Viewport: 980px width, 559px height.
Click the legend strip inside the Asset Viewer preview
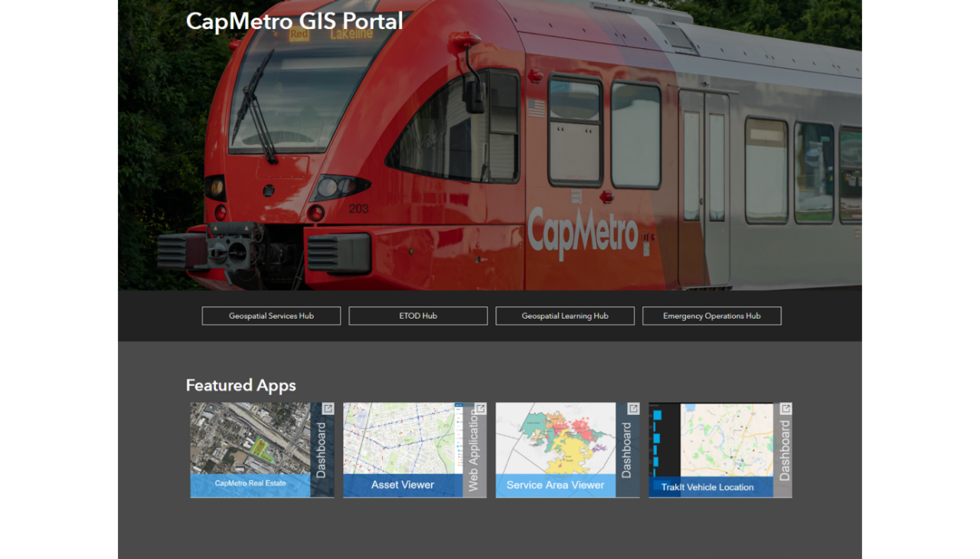coord(458,440)
